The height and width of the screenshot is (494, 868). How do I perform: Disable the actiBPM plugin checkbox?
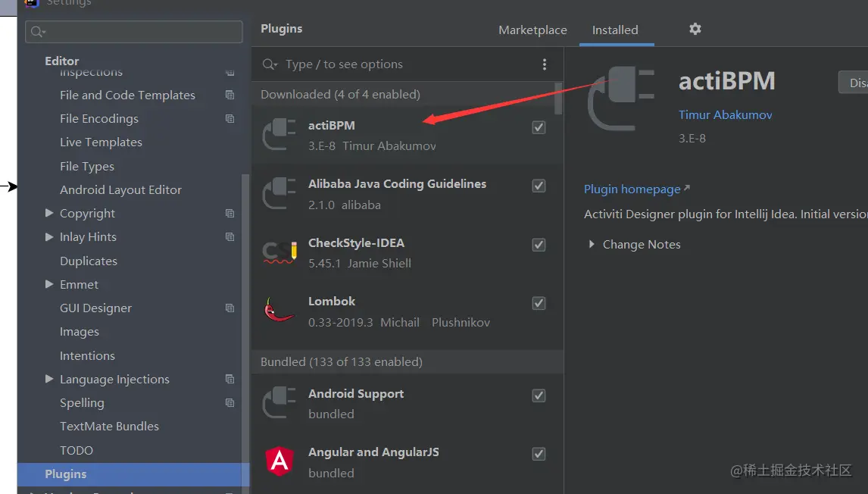point(539,127)
